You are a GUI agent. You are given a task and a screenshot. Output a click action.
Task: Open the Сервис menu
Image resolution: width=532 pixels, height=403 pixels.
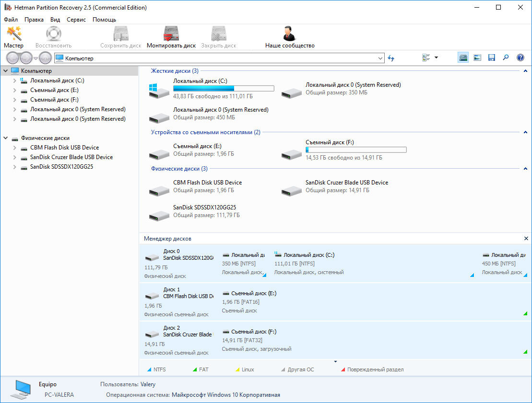76,20
